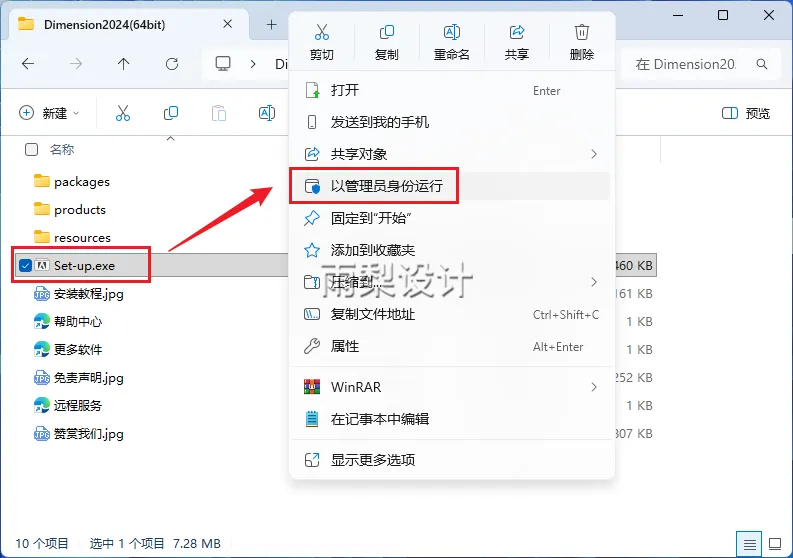Click 显示更多选项 at menu bottom
Image resolution: width=793 pixels, height=558 pixels.
coord(452,460)
